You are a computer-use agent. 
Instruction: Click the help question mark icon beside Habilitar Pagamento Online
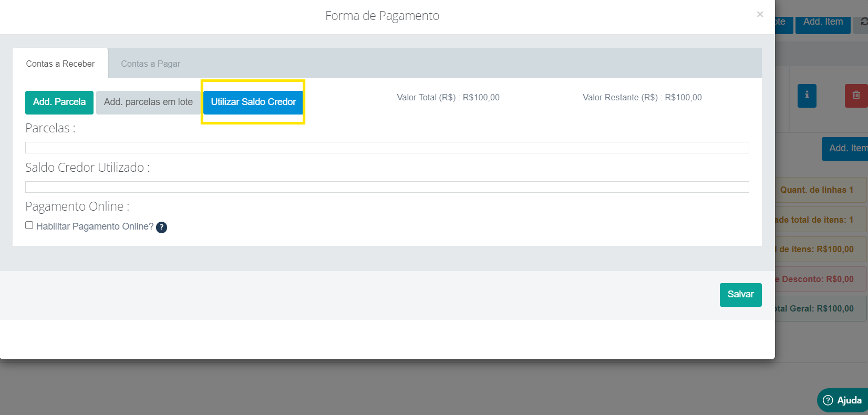click(x=162, y=227)
